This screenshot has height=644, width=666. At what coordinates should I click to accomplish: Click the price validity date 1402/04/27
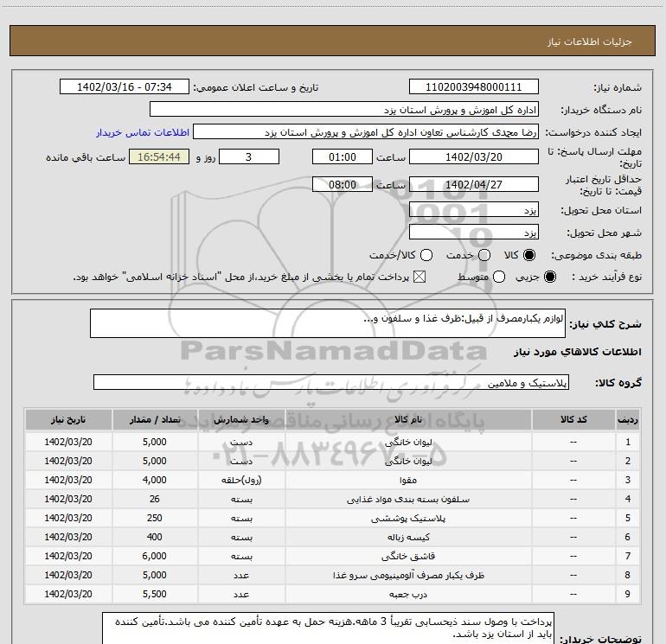coord(474,184)
